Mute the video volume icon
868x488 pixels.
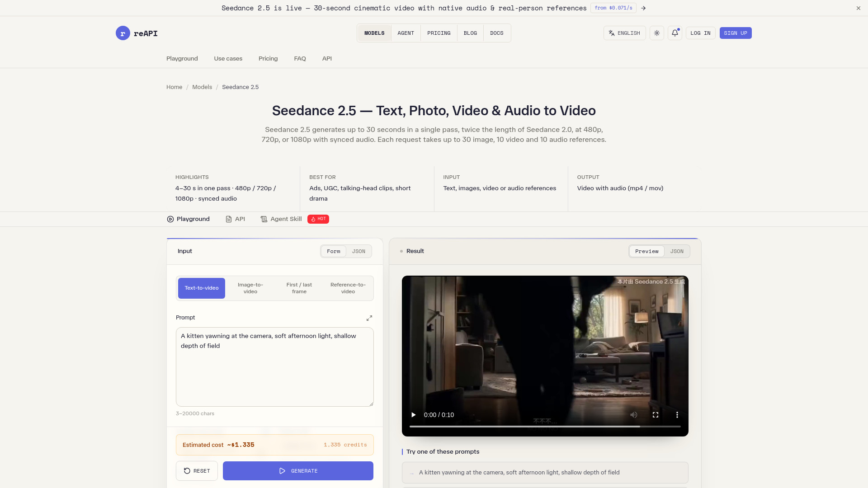[634, 415]
